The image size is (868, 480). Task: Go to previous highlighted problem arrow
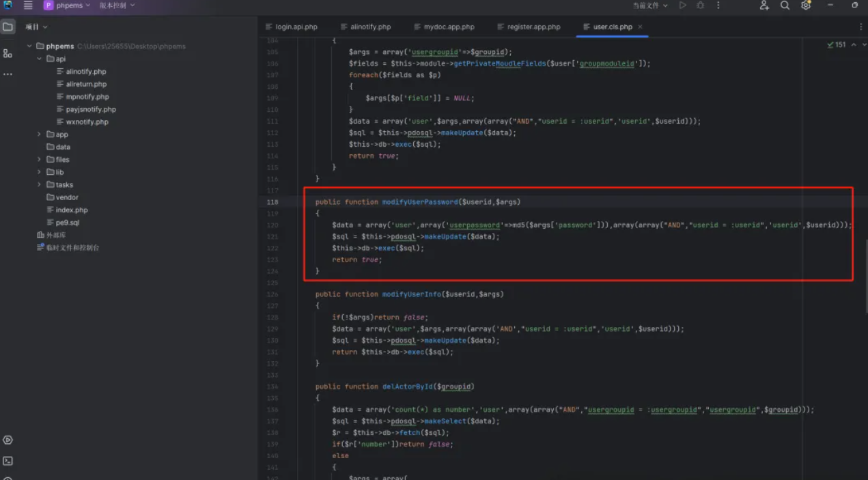(854, 45)
